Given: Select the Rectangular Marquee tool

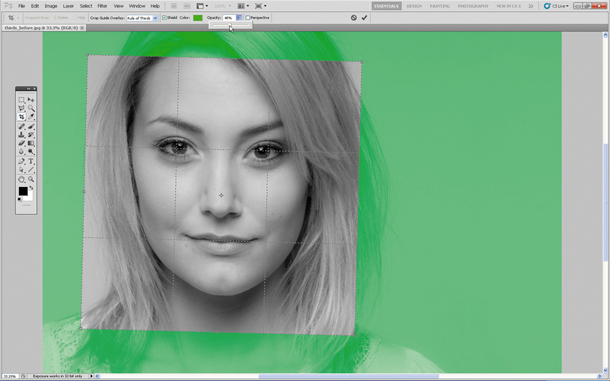Looking at the screenshot, I should 21,100.
